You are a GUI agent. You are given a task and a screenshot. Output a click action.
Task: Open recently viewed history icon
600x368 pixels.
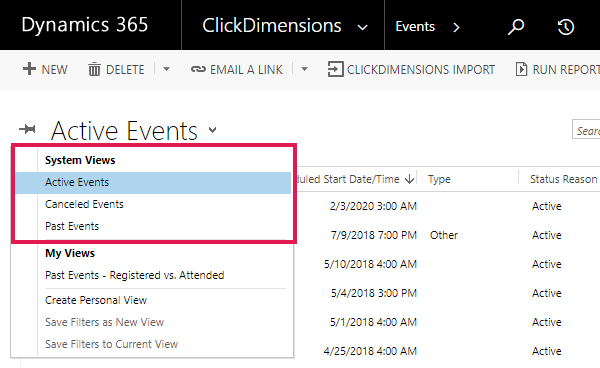tap(566, 27)
